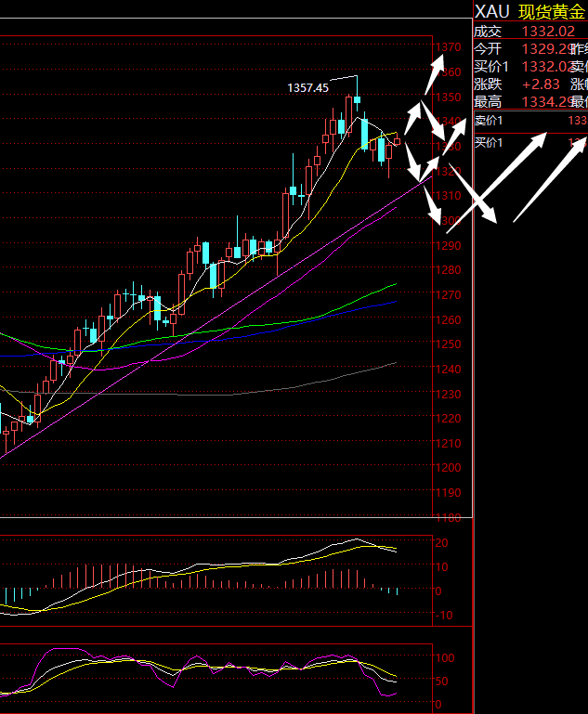The height and width of the screenshot is (714, 588).
Task: Click the KDJ axis label 100
Action: [445, 658]
